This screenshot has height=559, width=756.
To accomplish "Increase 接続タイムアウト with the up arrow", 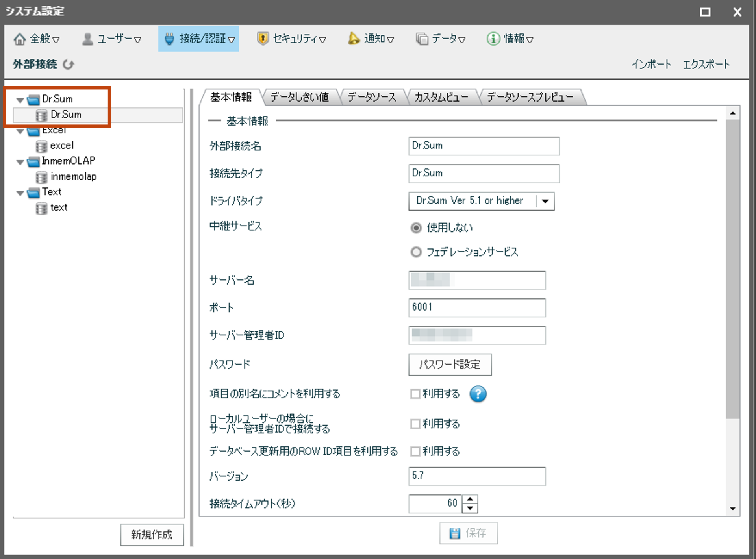I will [470, 499].
